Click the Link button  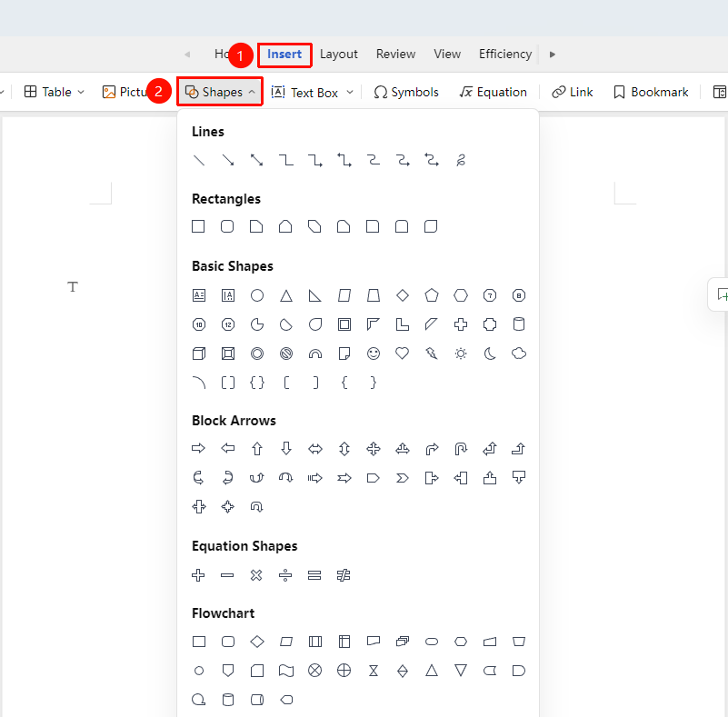572,92
